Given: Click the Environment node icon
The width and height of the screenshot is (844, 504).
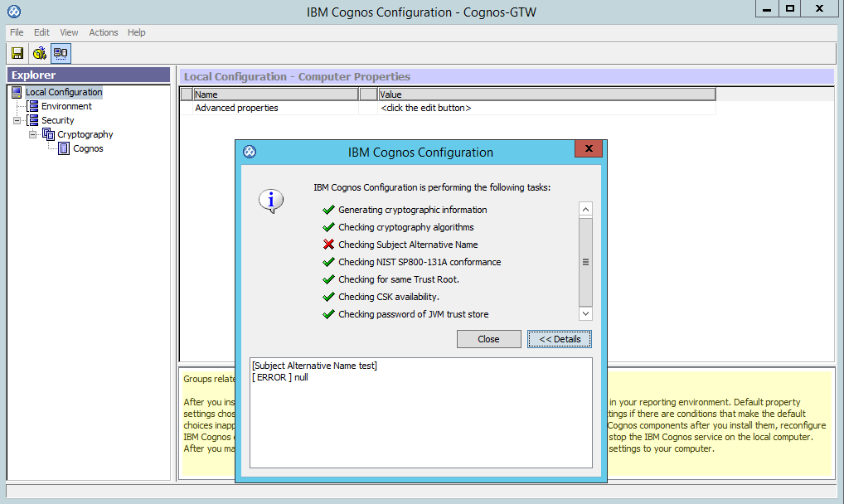Looking at the screenshot, I should click(x=33, y=106).
